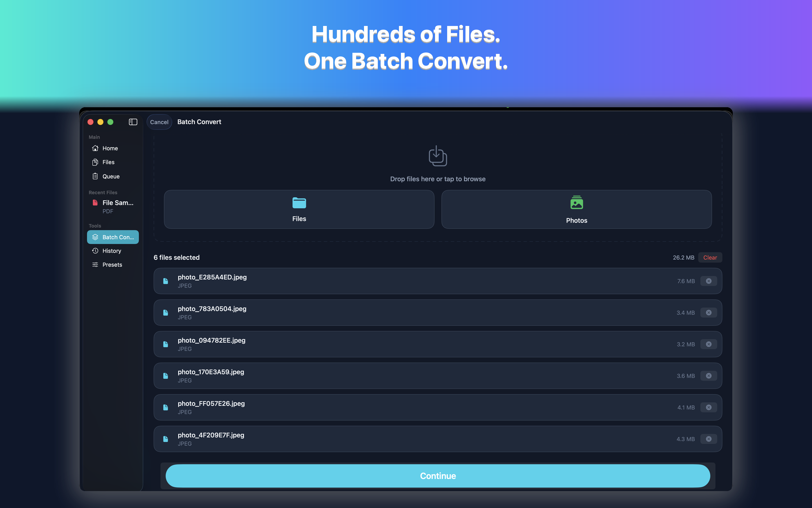Click the 7.6 MB size value

click(x=686, y=281)
